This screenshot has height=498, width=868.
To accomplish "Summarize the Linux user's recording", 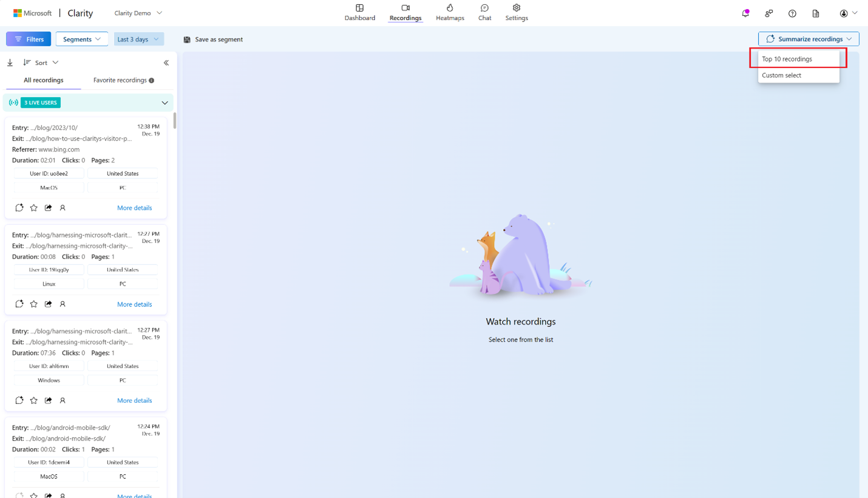I will pyautogui.click(x=19, y=304).
